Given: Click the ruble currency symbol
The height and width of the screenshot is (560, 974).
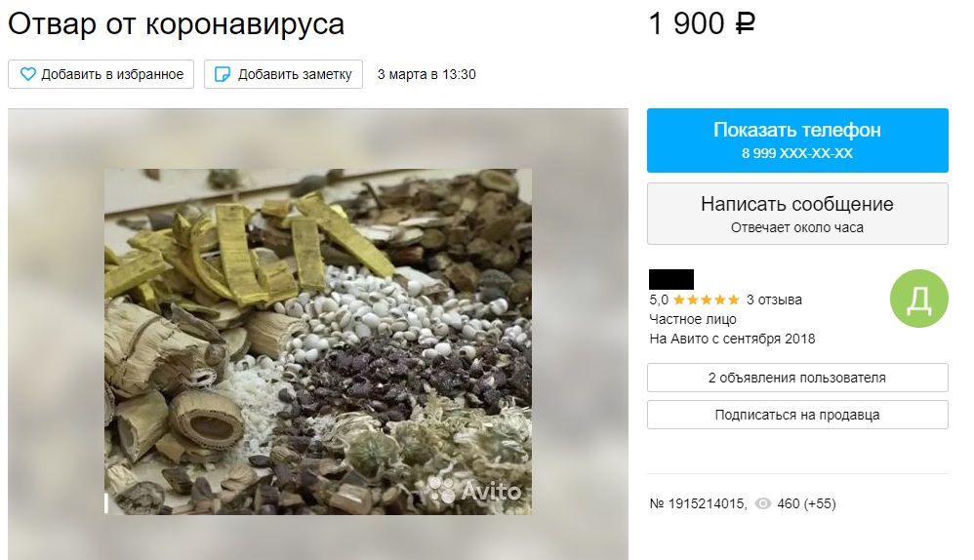Looking at the screenshot, I should tap(746, 24).
